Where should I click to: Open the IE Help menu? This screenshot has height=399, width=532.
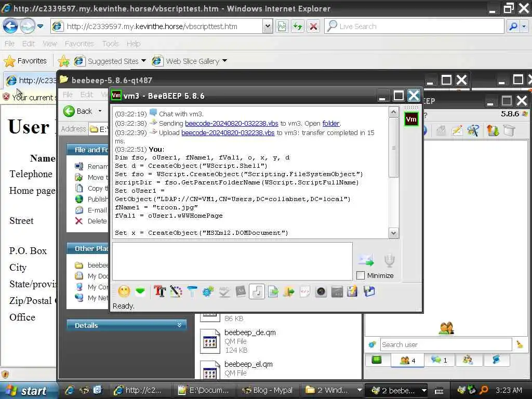point(134,44)
